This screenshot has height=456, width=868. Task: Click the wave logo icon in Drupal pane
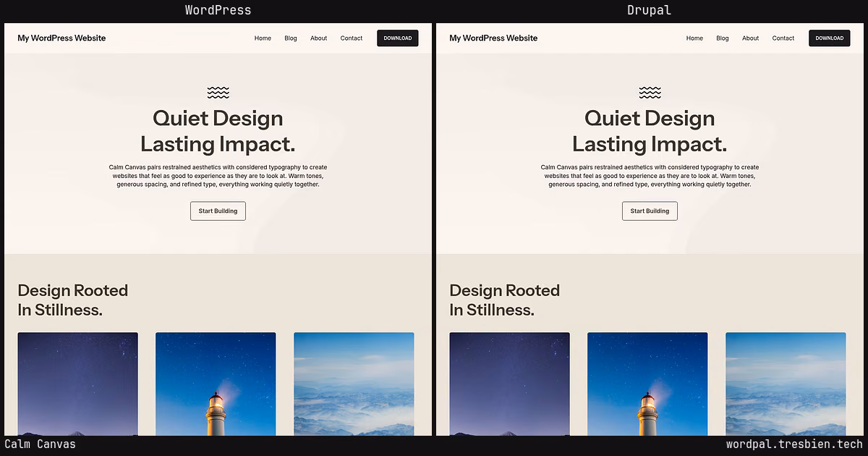[650, 93]
